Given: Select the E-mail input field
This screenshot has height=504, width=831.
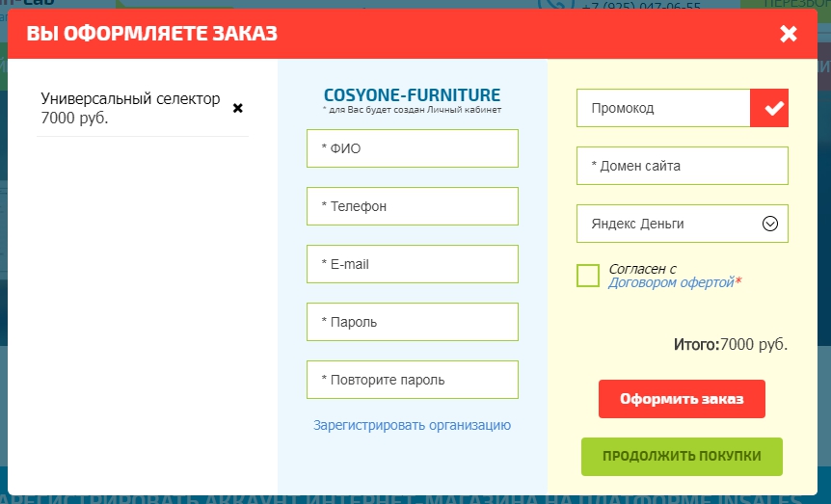Looking at the screenshot, I should (413, 264).
